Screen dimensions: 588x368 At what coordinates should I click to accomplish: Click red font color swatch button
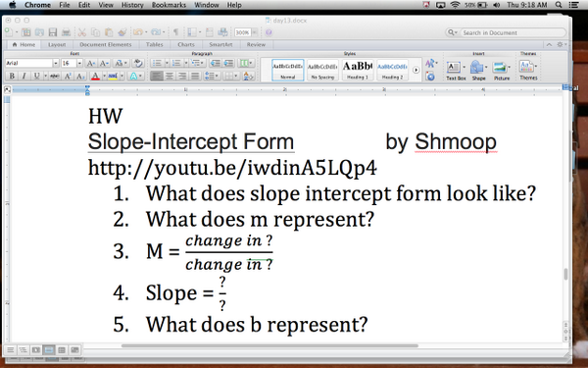point(95,77)
